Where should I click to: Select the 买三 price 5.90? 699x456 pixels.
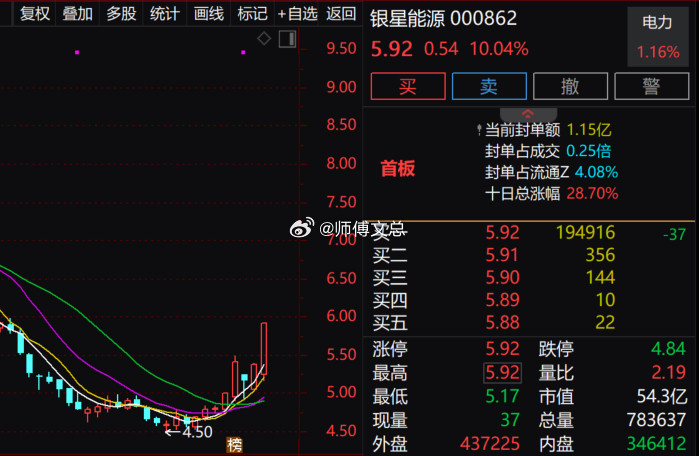click(502, 277)
